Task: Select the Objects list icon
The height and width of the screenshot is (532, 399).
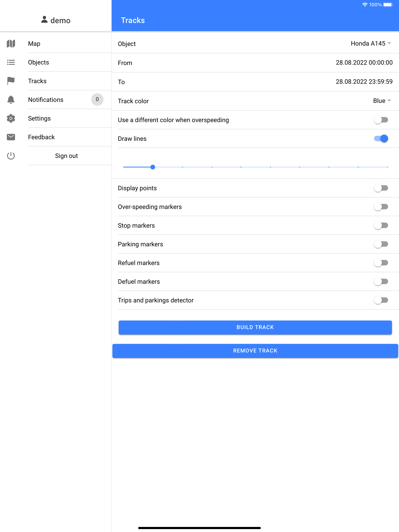Action: 11,62
